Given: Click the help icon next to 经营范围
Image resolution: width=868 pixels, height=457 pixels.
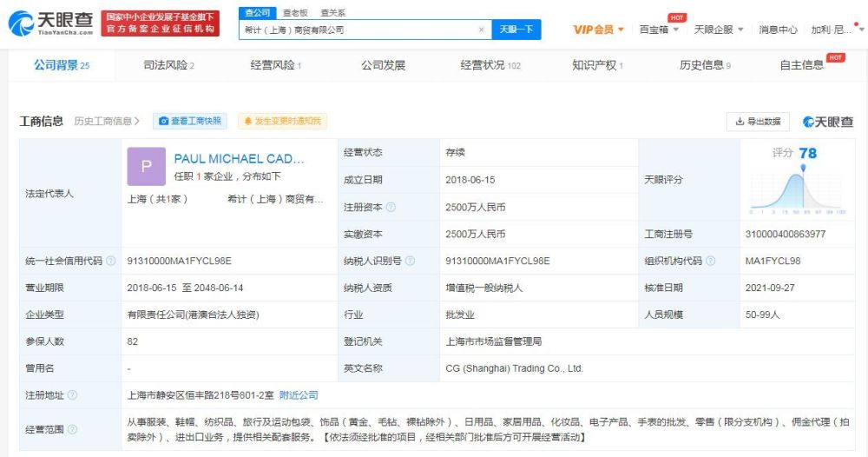Looking at the screenshot, I should (72, 429).
